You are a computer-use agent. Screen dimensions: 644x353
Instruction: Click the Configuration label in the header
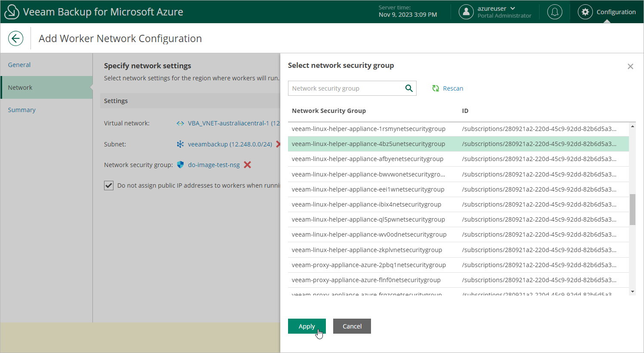(616, 12)
